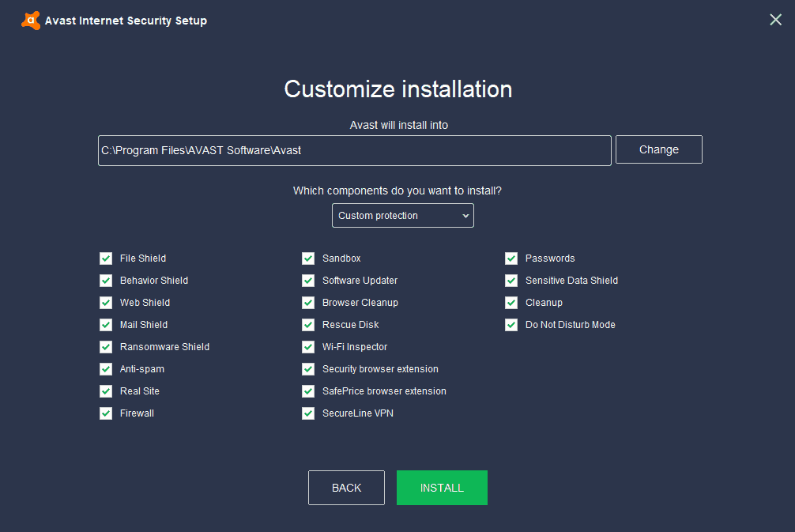Screen dimensions: 795x532
Task: Toggle the Anti-spam checkbox
Action: click(106, 368)
